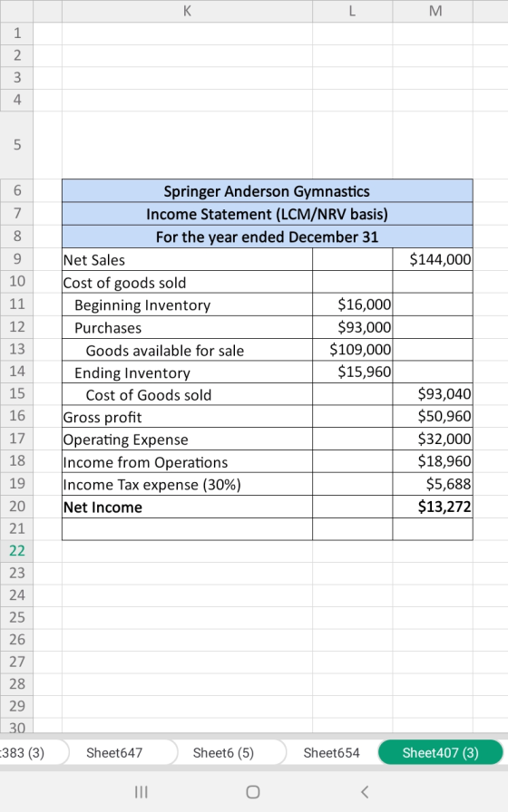Switch to Sheet6 (5) tab
The image size is (508, 812).
coord(223,752)
